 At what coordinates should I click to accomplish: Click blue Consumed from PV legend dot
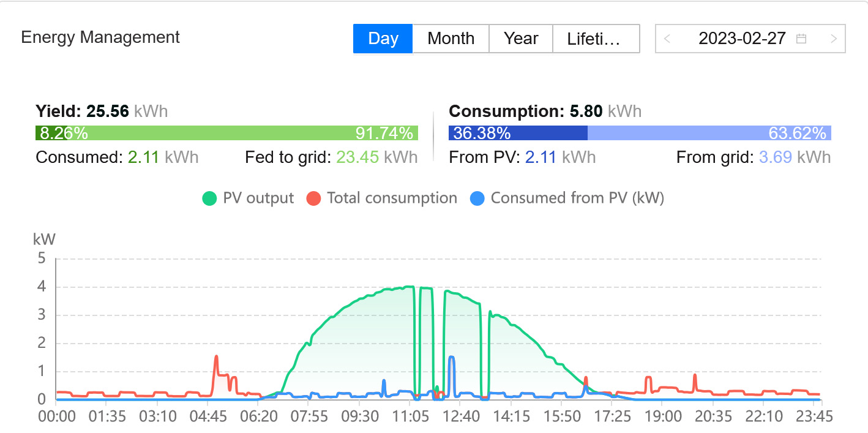pos(478,198)
